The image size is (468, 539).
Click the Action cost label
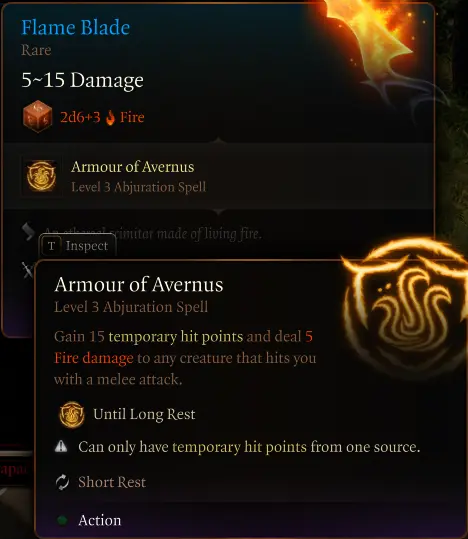pyautogui.click(x=100, y=520)
